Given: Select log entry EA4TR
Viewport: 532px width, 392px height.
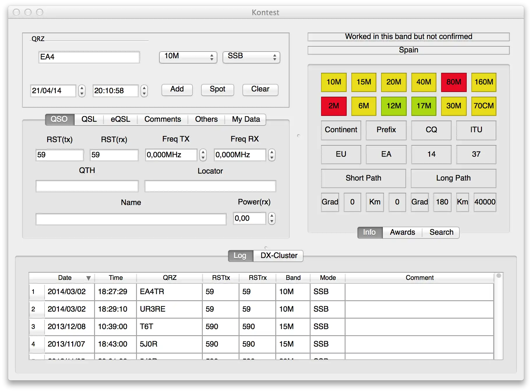Looking at the screenshot, I should pyautogui.click(x=261, y=292).
